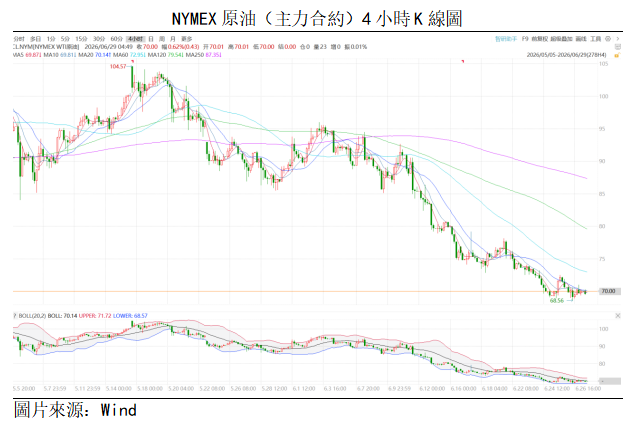Image resolution: width=638 pixels, height=430 pixels.
Task: Select the 4小时 four-hour period tab
Action: coord(135,39)
